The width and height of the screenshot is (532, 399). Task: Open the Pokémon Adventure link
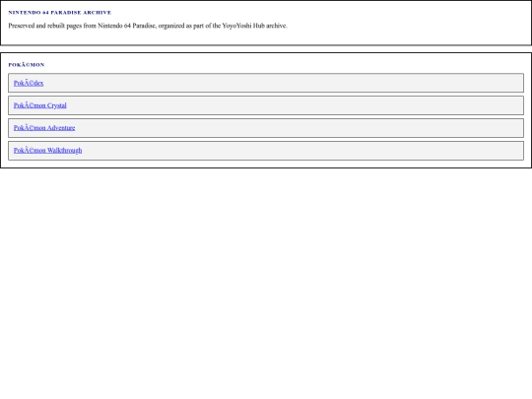44,128
